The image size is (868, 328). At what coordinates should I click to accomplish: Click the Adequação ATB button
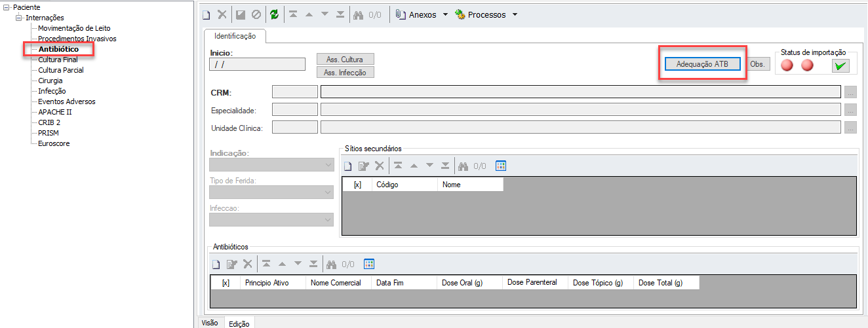point(702,64)
